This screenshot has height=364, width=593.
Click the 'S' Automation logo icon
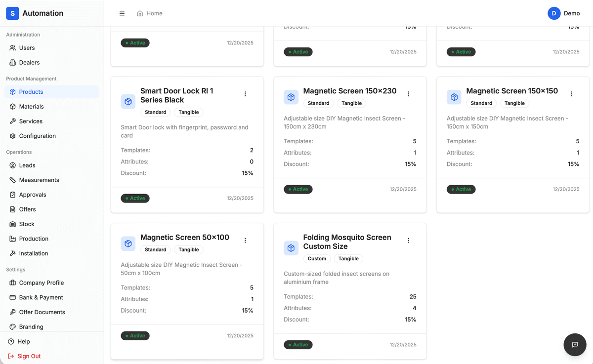tap(12, 13)
